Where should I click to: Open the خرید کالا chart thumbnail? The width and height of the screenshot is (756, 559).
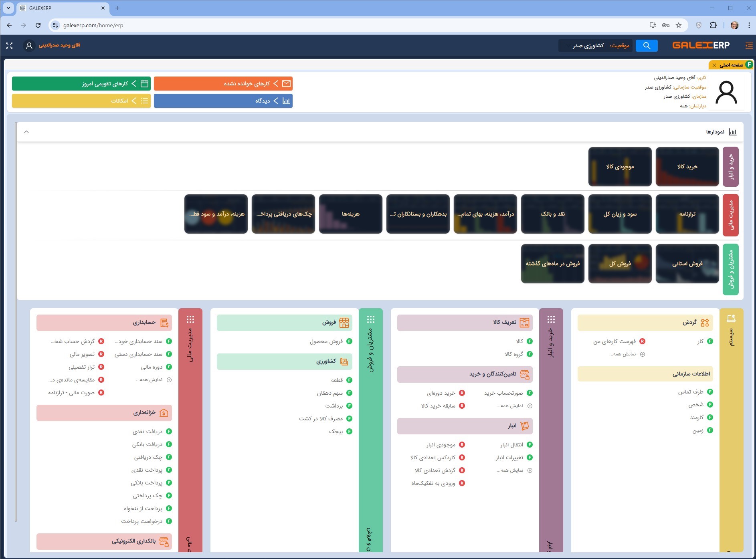pyautogui.click(x=687, y=167)
